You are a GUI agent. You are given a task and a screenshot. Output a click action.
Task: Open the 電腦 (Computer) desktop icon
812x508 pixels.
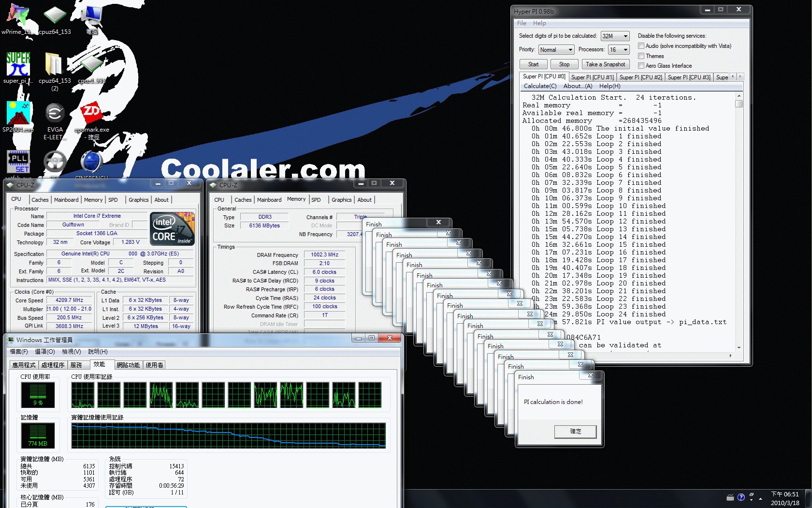coord(91,19)
